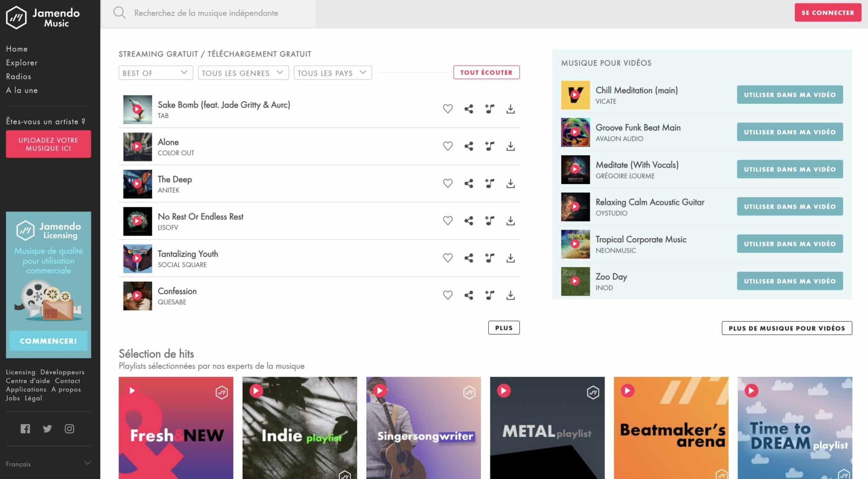The height and width of the screenshot is (479, 868).
Task: Click UTILISER DANS MA VIDÉO for Chill Meditation
Action: tap(790, 95)
